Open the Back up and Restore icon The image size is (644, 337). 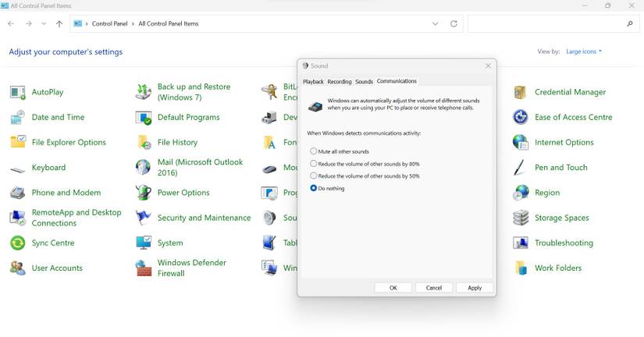click(x=144, y=92)
